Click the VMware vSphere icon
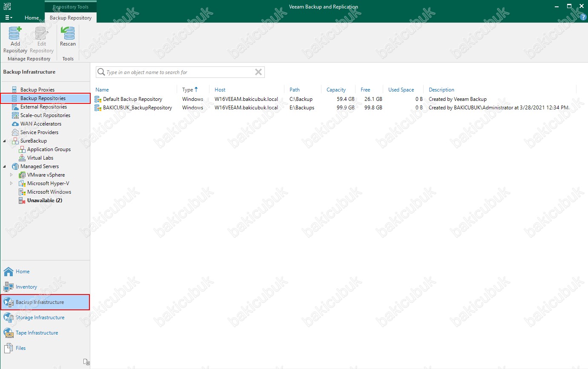588x369 pixels. coord(22,175)
